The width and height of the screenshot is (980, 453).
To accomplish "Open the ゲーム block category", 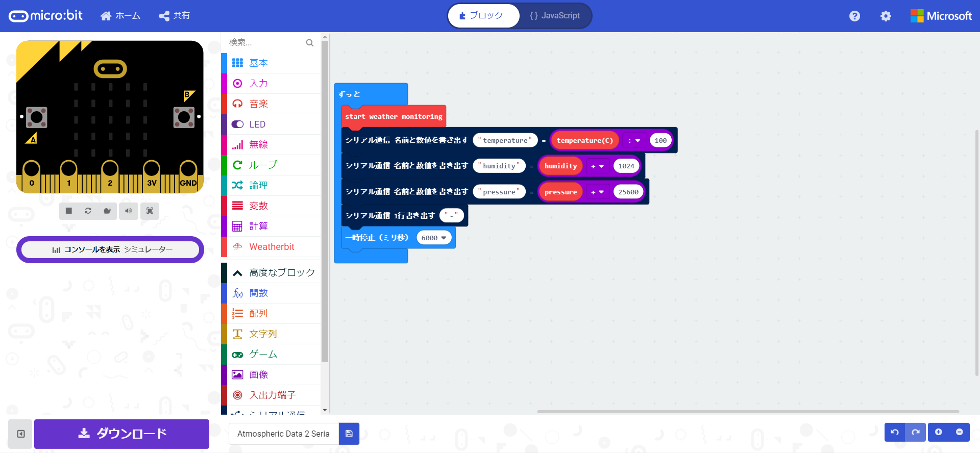I will 271,354.
